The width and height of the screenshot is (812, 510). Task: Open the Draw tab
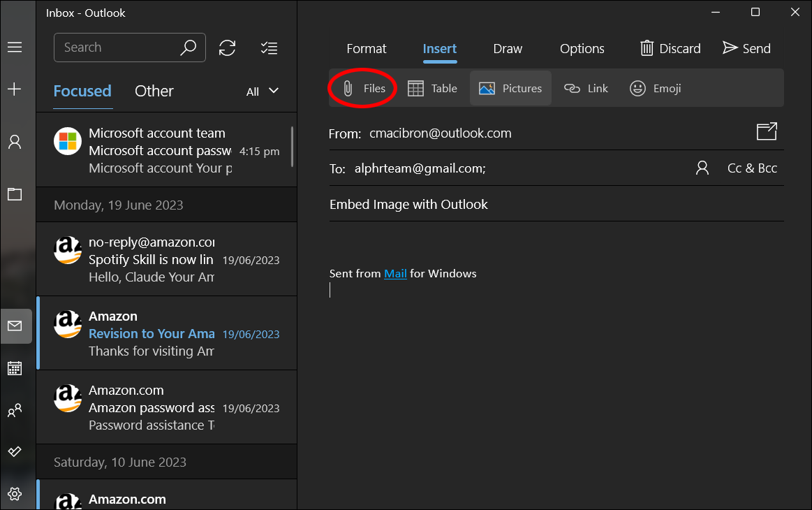pyautogui.click(x=508, y=49)
